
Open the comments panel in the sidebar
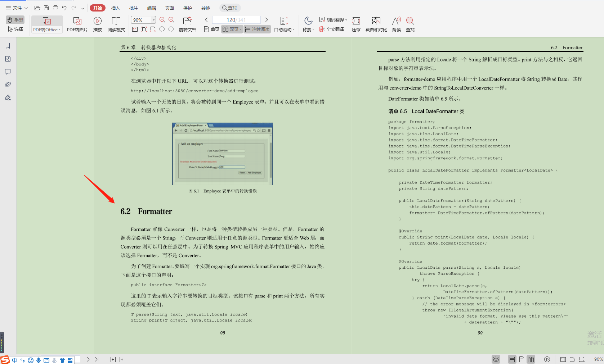click(x=8, y=72)
